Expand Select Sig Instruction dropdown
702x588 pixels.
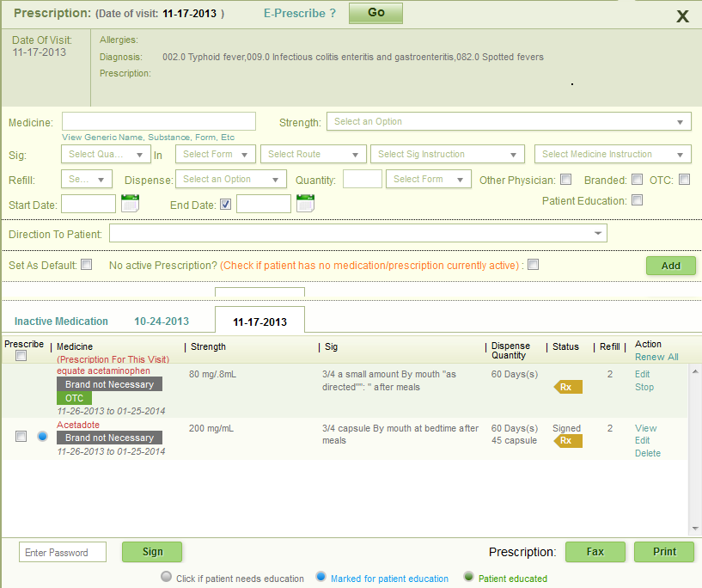448,155
